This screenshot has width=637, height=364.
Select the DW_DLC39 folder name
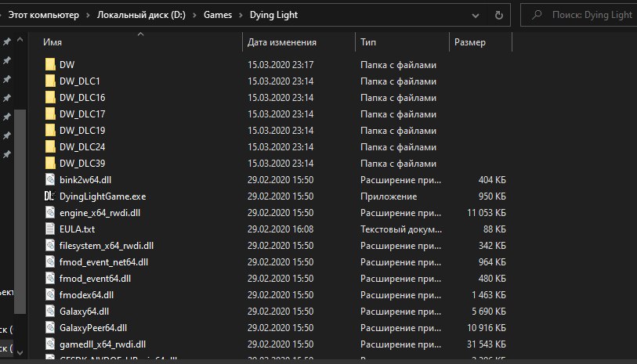click(x=82, y=163)
